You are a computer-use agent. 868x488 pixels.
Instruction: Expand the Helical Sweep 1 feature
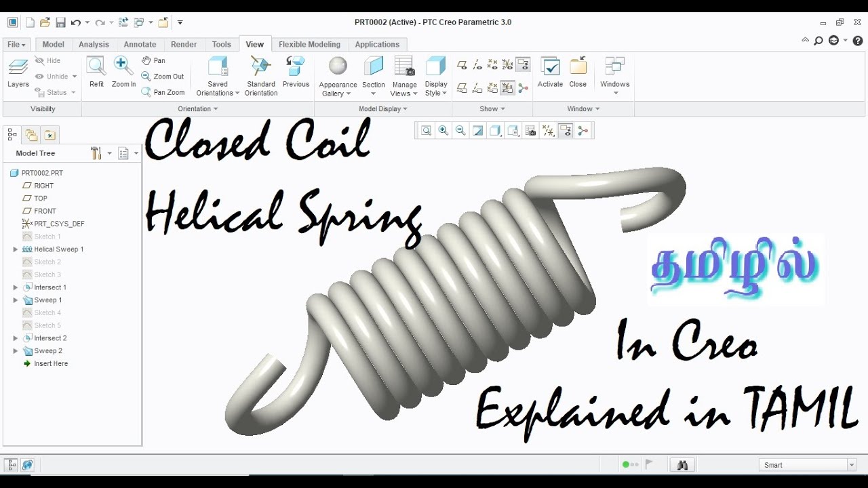click(16, 249)
